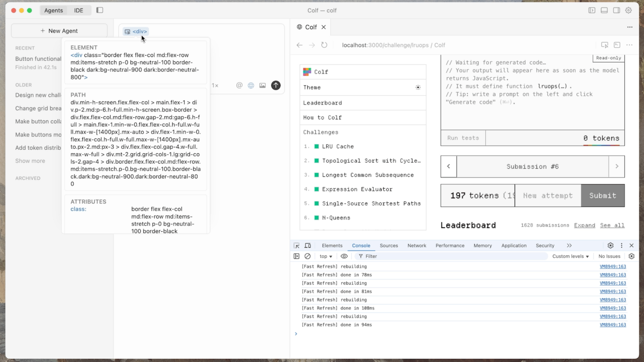Image resolution: width=644 pixels, height=362 pixels.
Task: Switch to the Network tab in DevTools
Action: click(417, 246)
